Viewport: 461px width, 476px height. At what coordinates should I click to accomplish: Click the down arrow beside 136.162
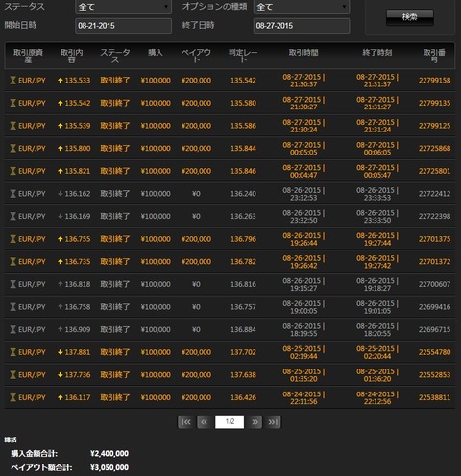[61, 194]
